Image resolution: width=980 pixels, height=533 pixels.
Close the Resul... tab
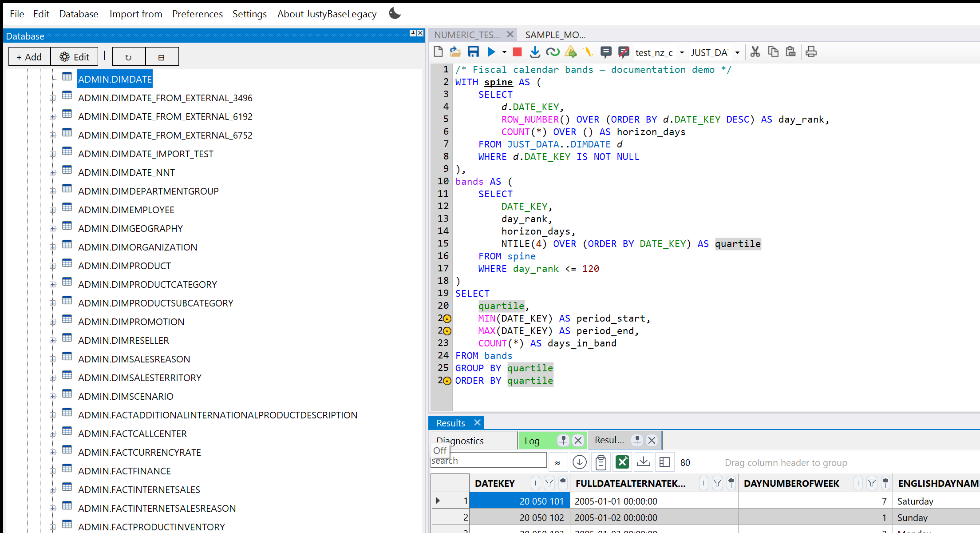click(x=652, y=440)
